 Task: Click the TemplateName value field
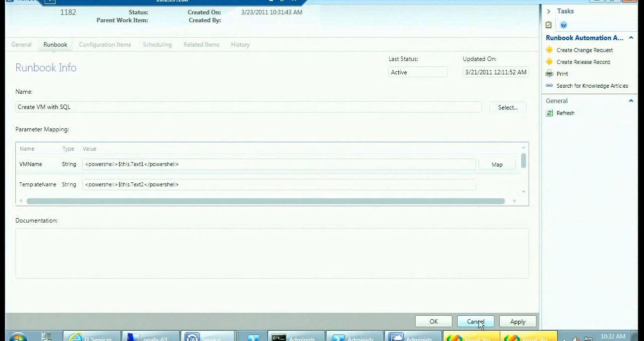pos(279,184)
